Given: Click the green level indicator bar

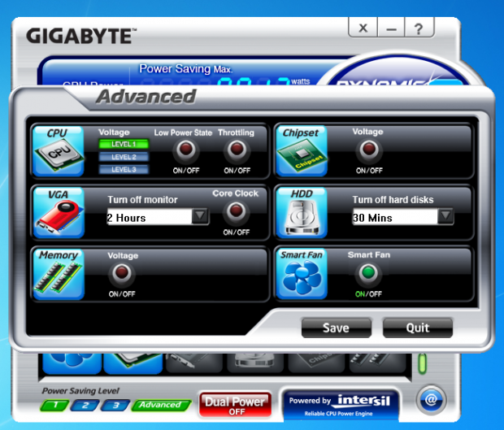Looking at the screenshot, I should tap(422, 364).
